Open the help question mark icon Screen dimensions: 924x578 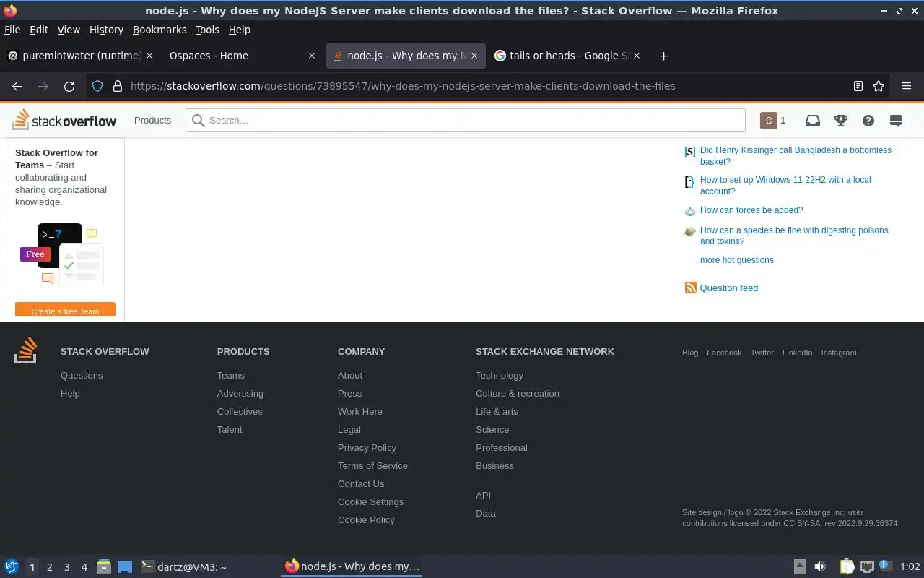868,121
